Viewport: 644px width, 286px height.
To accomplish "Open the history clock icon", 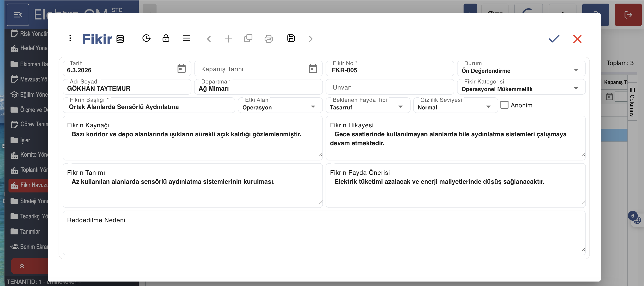I will 146,38.
